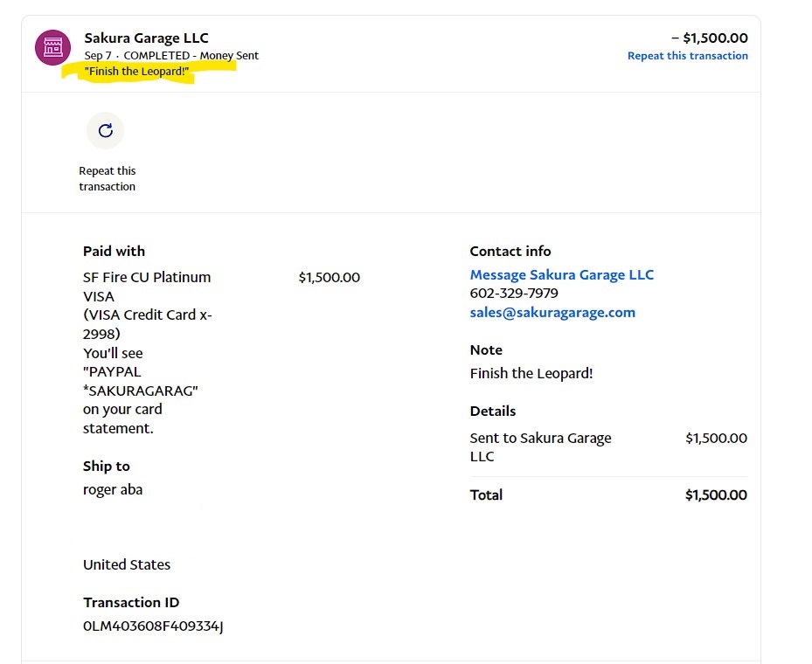Screen dimensions: 812x664
Task: Select the phone number 602-329-7979
Action: coord(514,294)
